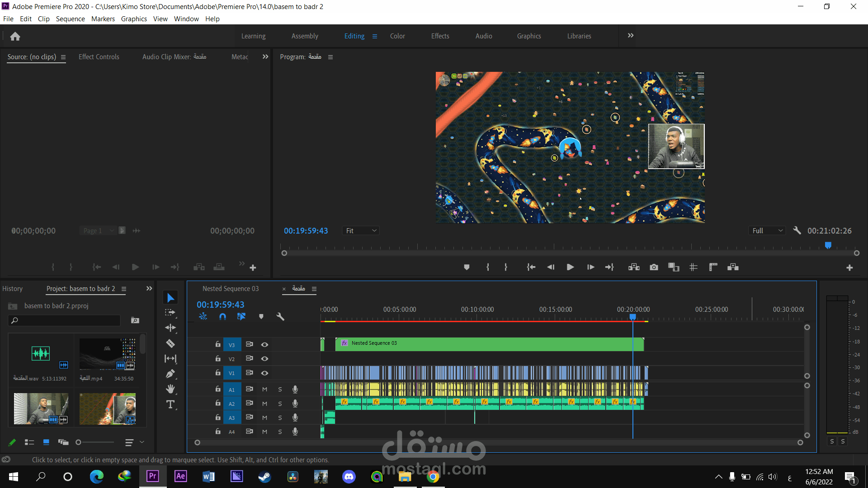Enable voice-over record on A1
Screen dimensions: 868x488
click(x=295, y=389)
